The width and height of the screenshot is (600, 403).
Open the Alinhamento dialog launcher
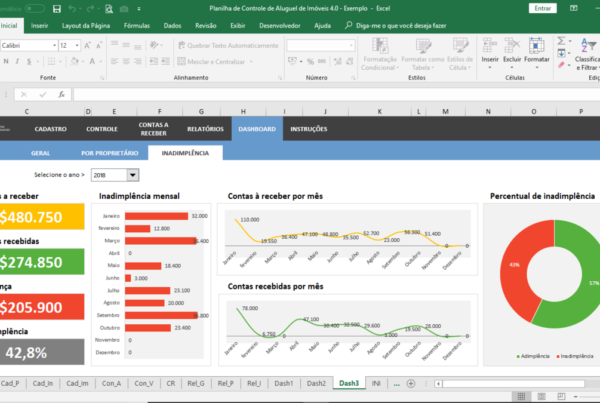[280, 78]
